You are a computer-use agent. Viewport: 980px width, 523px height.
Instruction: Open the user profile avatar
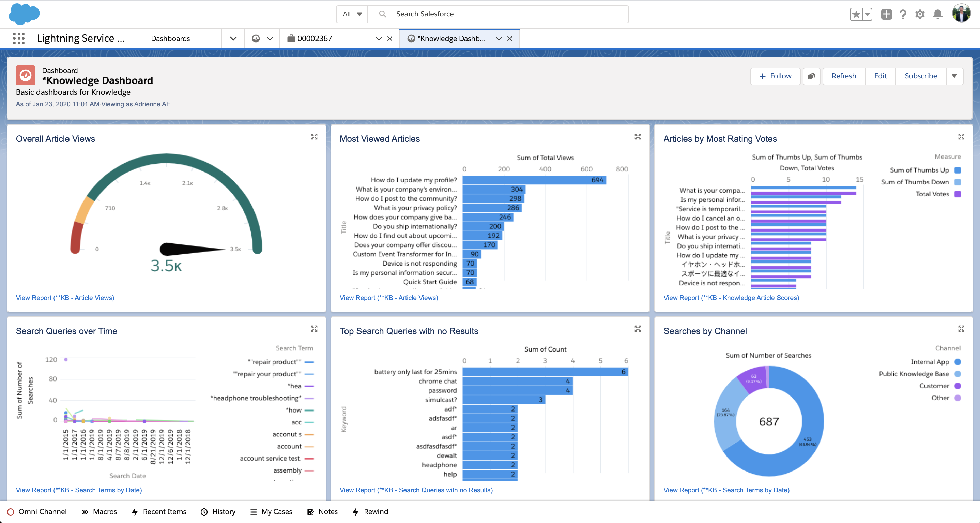[961, 14]
